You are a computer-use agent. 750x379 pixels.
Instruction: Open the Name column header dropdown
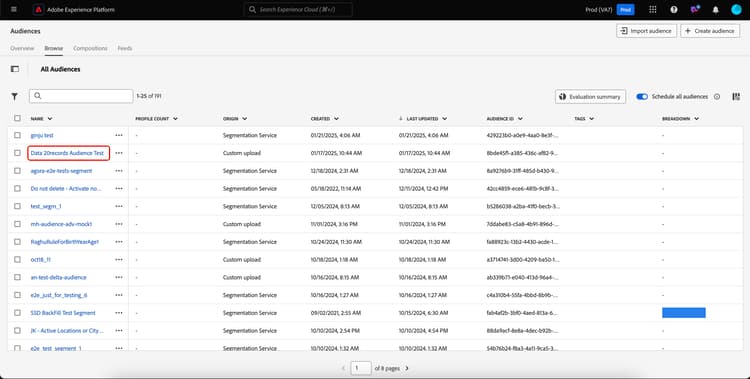tap(50, 119)
